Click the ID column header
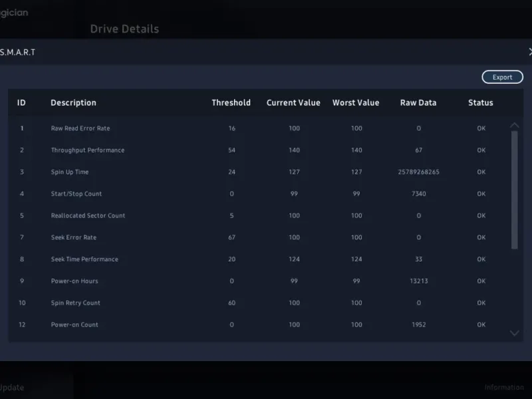Image resolution: width=532 pixels, height=399 pixels. [21, 103]
